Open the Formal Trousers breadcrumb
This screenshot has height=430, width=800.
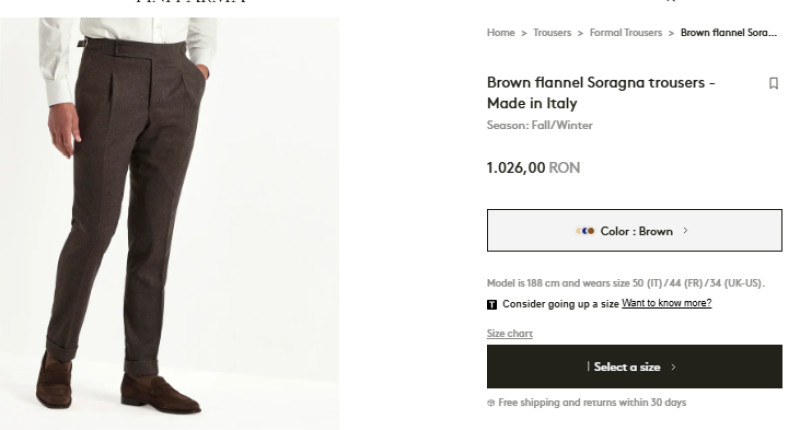[625, 33]
